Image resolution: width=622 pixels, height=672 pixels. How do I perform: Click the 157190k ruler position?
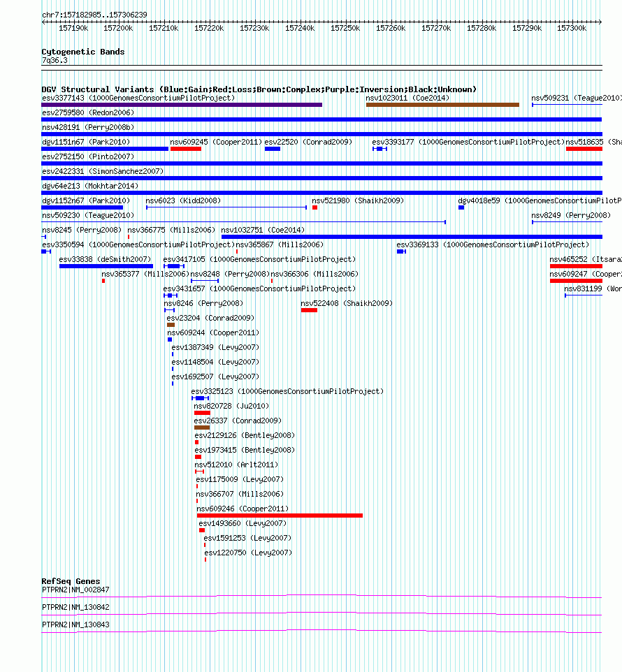click(73, 28)
